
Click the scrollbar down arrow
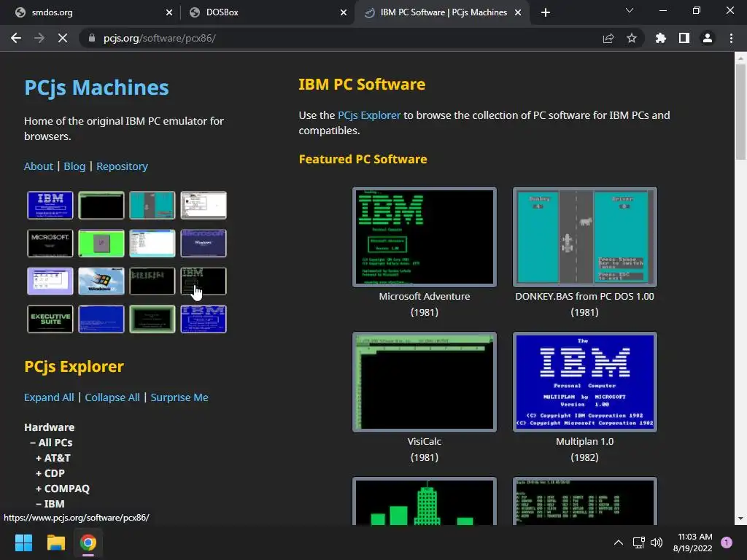740,519
